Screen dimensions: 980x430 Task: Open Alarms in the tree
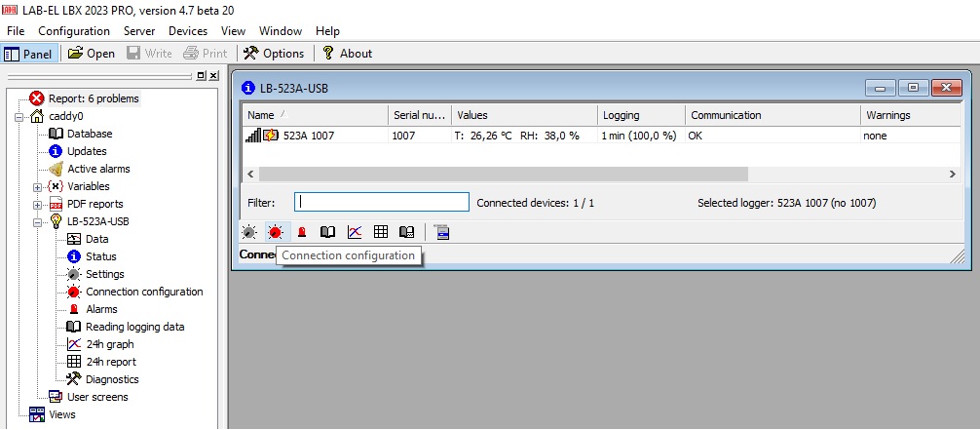coord(101,308)
